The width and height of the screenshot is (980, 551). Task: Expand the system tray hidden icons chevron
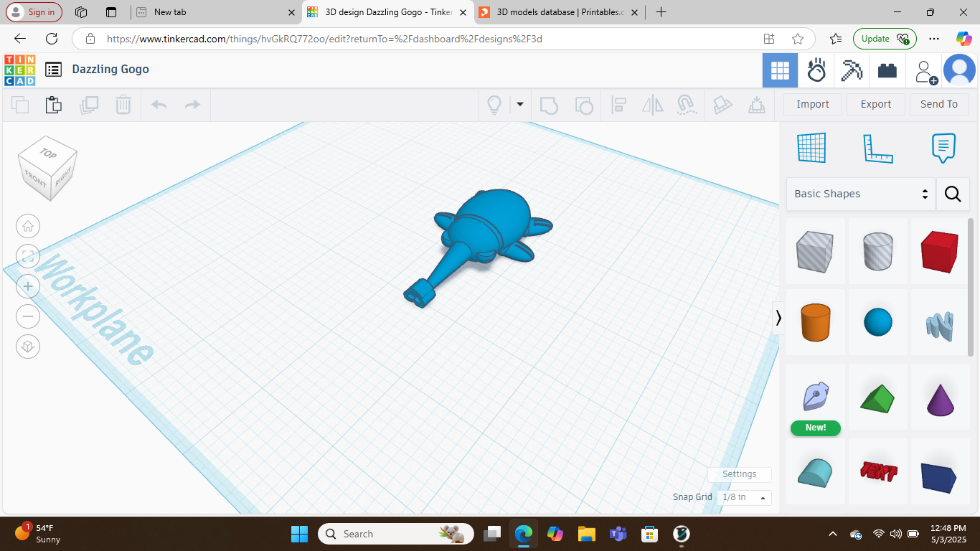(x=833, y=534)
